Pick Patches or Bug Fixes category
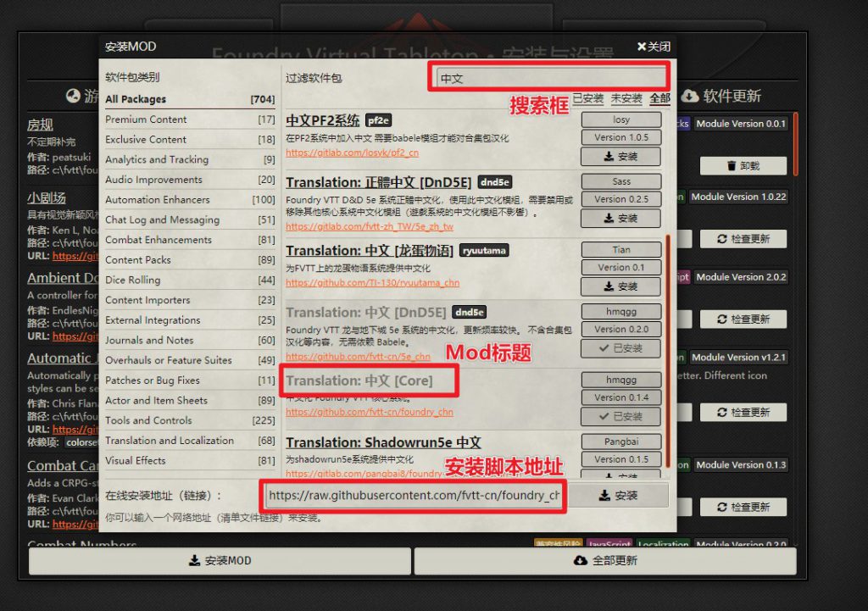 coord(190,380)
